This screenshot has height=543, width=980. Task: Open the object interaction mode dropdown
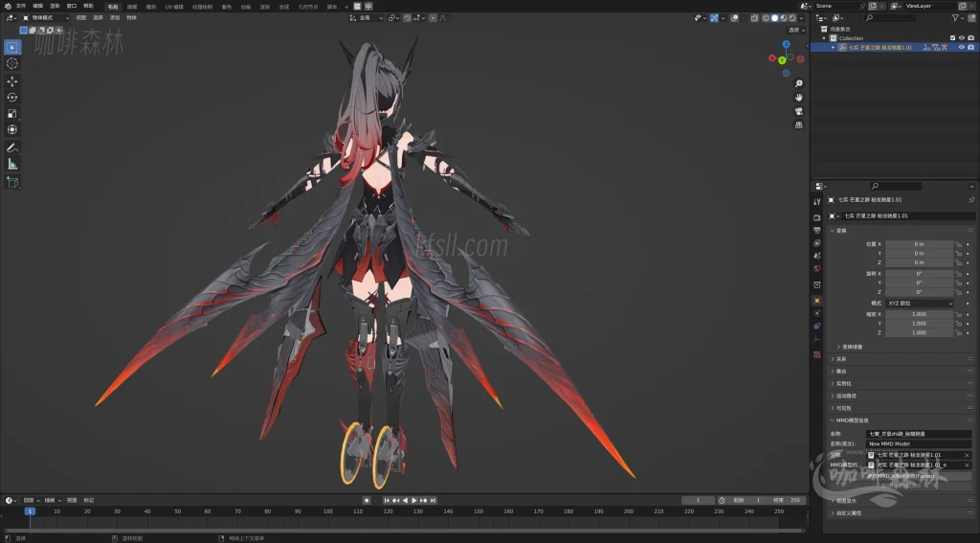click(x=46, y=18)
